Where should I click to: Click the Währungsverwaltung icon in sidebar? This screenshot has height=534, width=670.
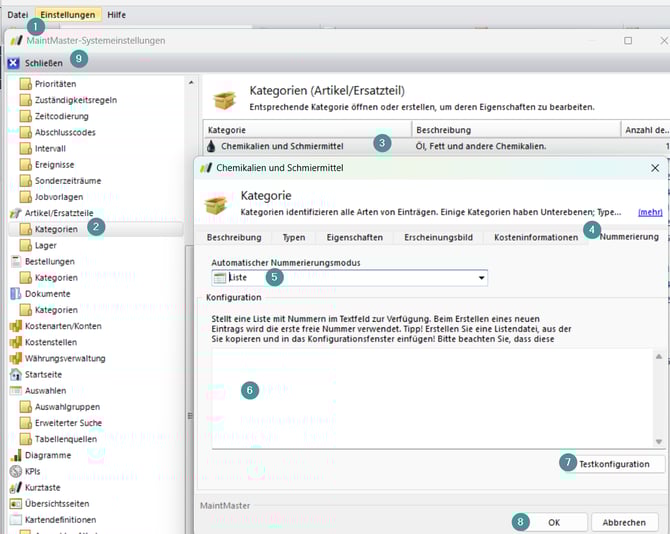pyautogui.click(x=16, y=358)
